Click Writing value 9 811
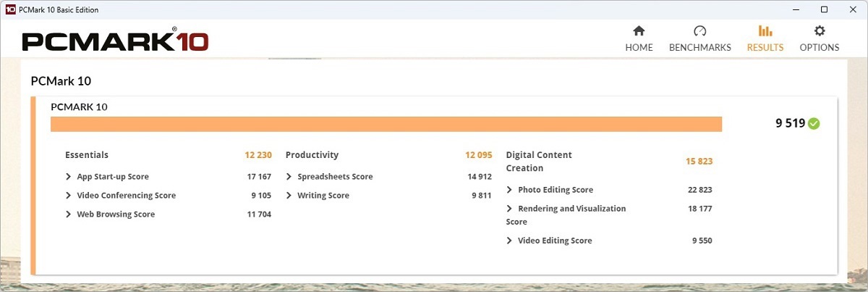868x292 pixels. (482, 196)
